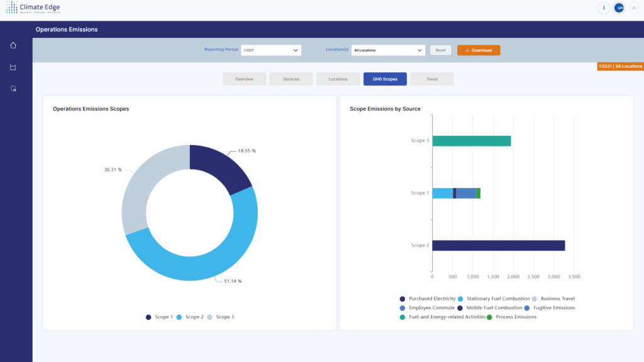The height and width of the screenshot is (362, 644).
Task: Go to the Sources tab
Action: [291, 79]
